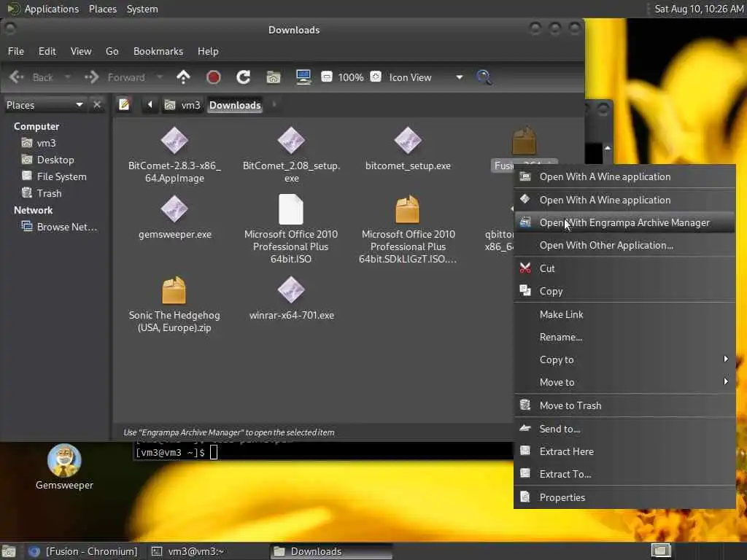Open Computer toolbar icon

(303, 77)
